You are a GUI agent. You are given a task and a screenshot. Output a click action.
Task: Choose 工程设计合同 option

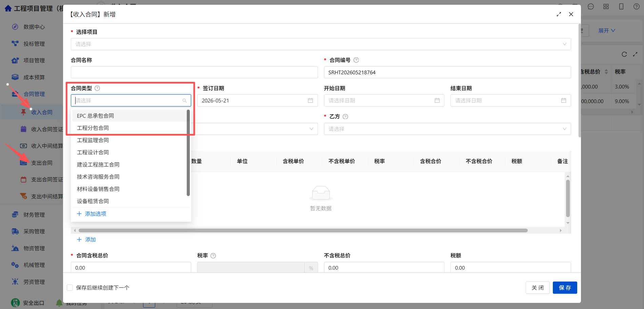tap(129, 152)
